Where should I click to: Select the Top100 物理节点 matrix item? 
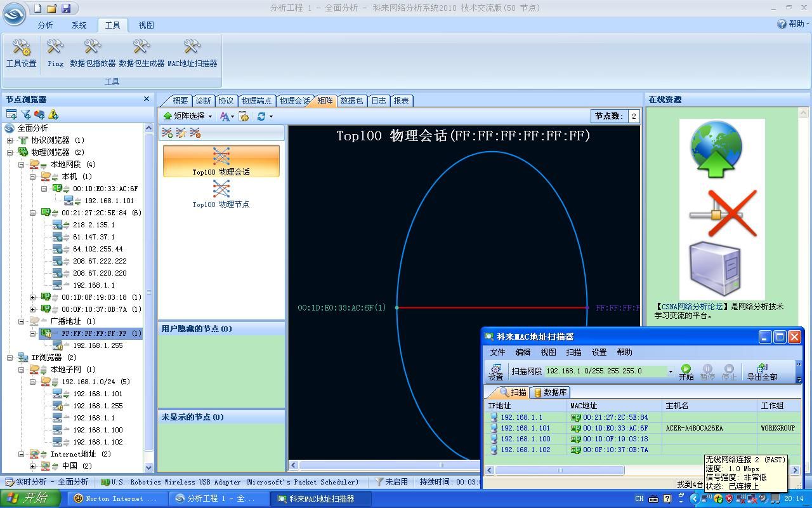coord(221,194)
